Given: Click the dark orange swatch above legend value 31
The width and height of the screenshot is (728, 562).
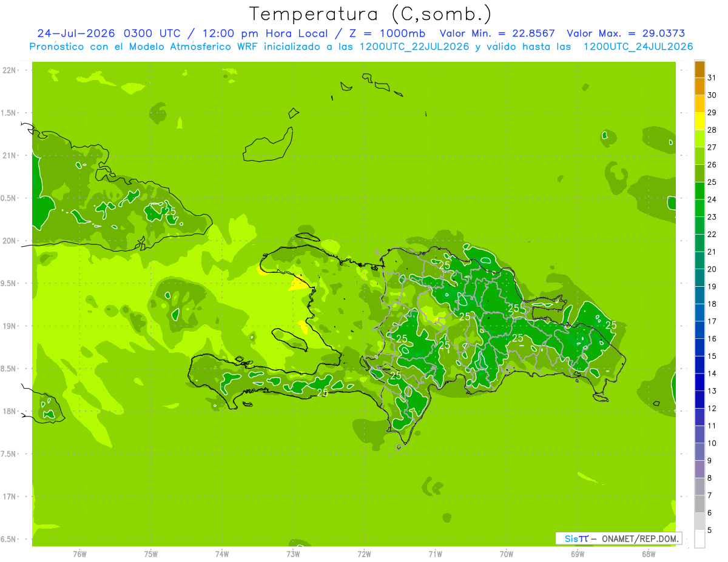Looking at the screenshot, I should (699, 70).
